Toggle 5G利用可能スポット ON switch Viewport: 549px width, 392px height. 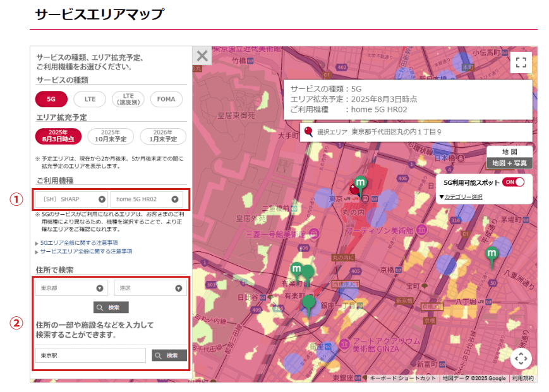click(x=513, y=182)
